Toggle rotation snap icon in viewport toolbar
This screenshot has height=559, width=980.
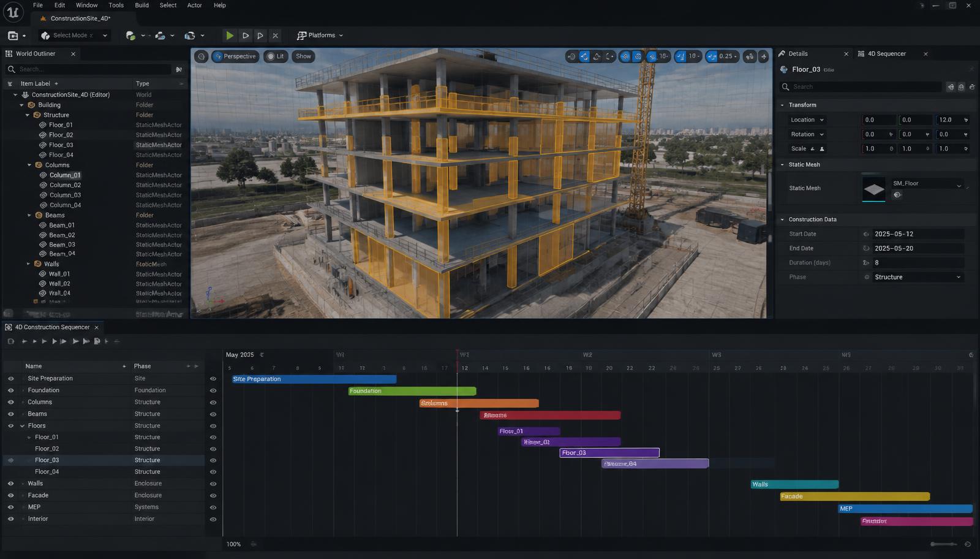(x=680, y=56)
